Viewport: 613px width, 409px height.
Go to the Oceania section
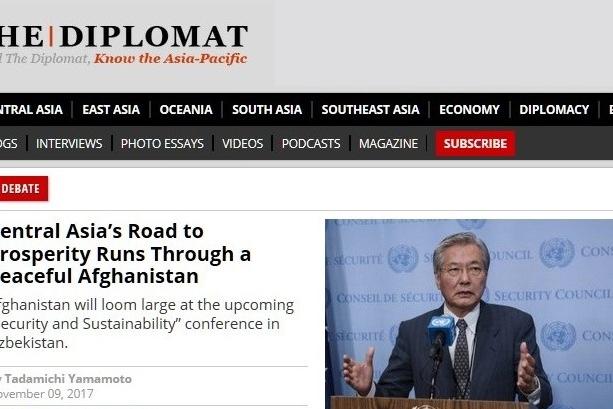click(x=186, y=109)
